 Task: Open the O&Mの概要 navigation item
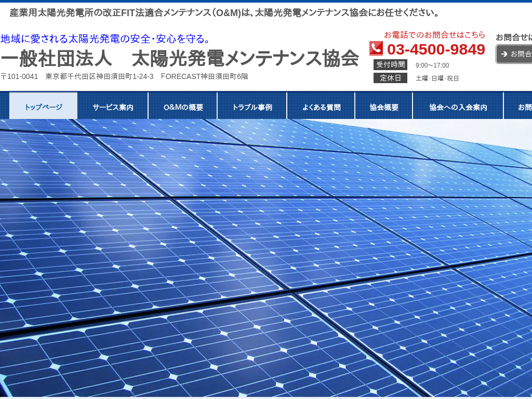183,107
